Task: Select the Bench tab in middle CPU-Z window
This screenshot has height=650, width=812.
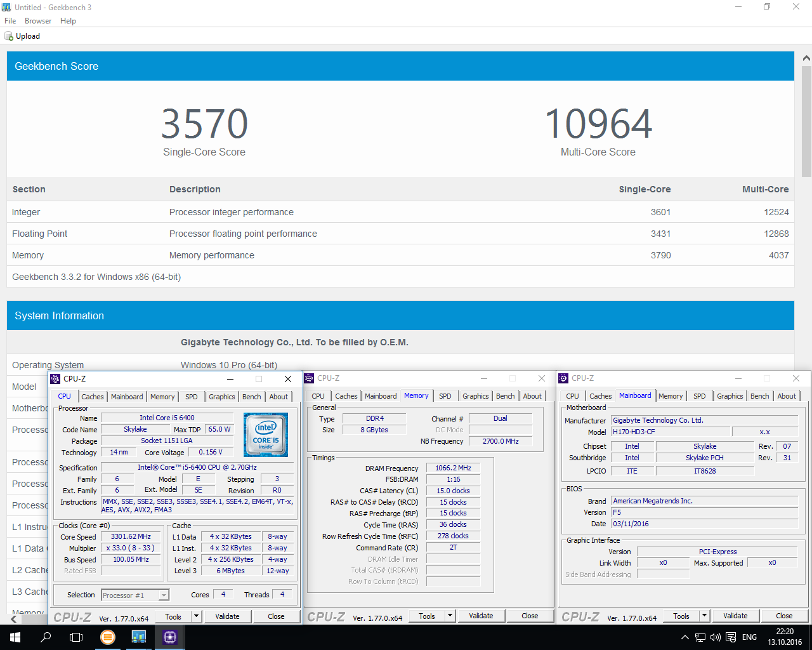Action: pyautogui.click(x=506, y=396)
